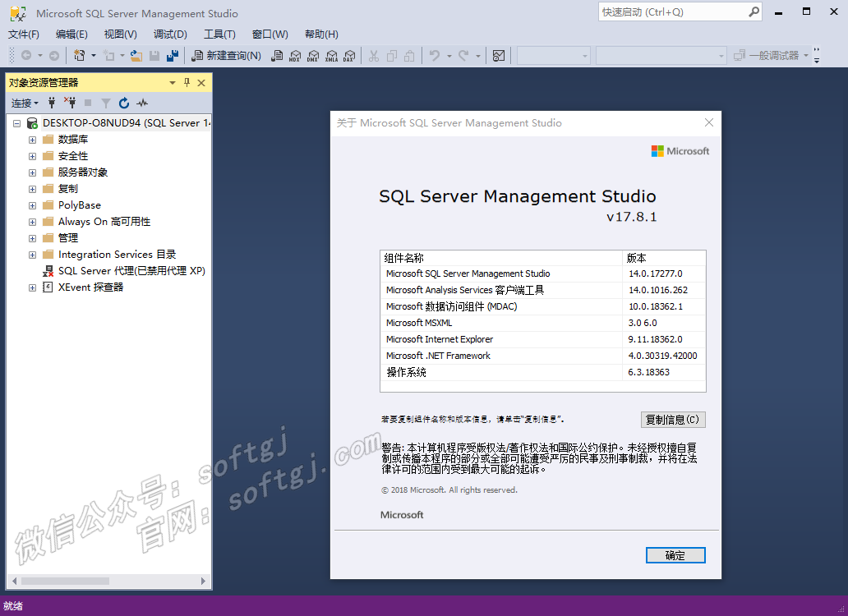Click the activity pulse icon in Object Explorer
Screen dimensions: 848x616
[142, 103]
